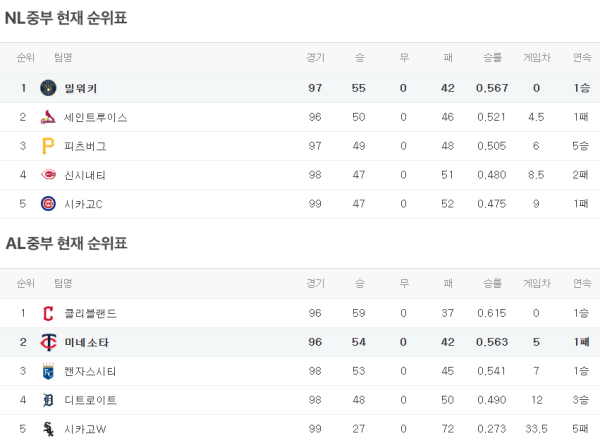Click the Minnesota Twins logo icon
600x448 pixels.
[48, 342]
